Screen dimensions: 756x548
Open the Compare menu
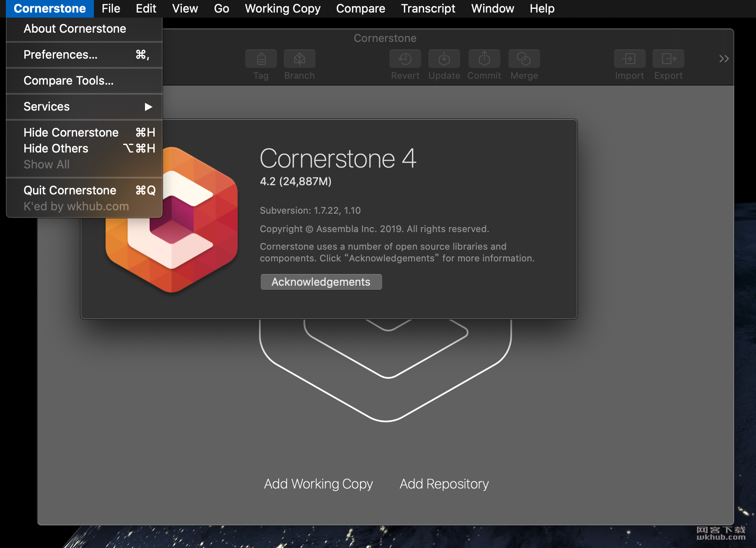360,8
